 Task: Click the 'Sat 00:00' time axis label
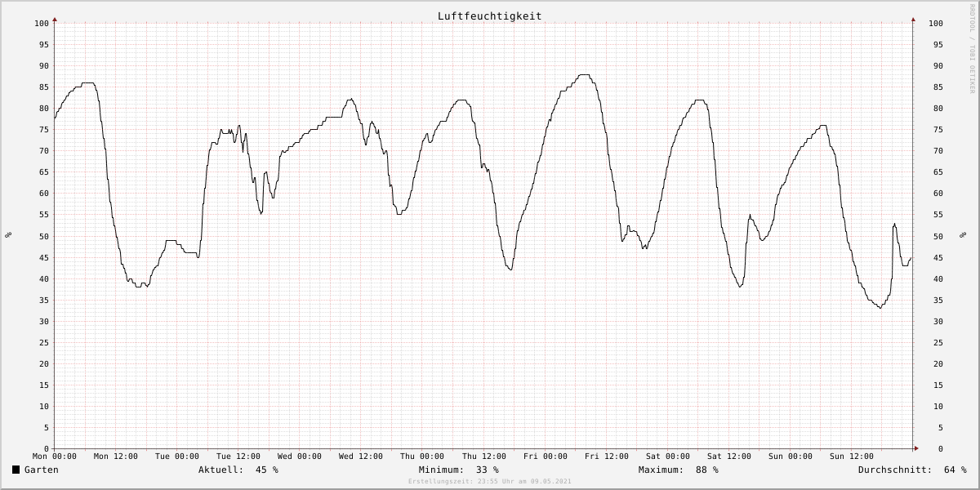668,457
